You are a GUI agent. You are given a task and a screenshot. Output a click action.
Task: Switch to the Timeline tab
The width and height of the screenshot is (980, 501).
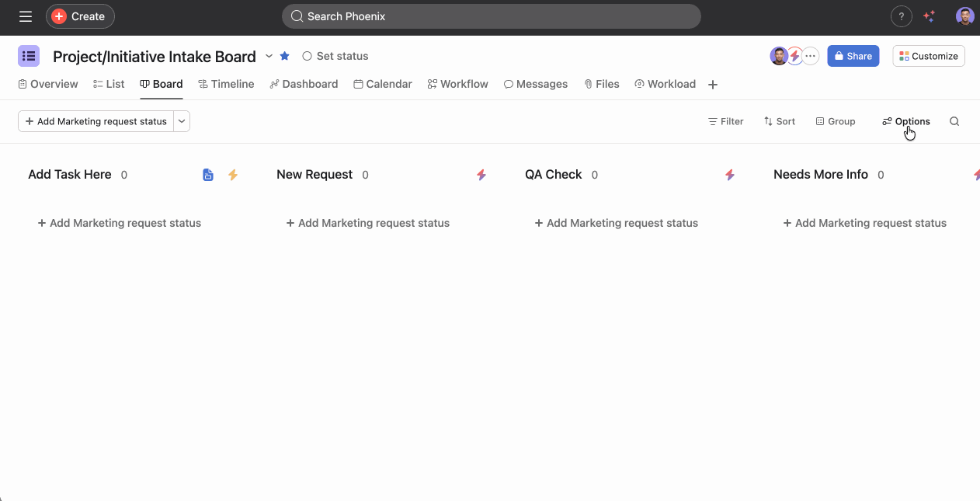(x=226, y=84)
